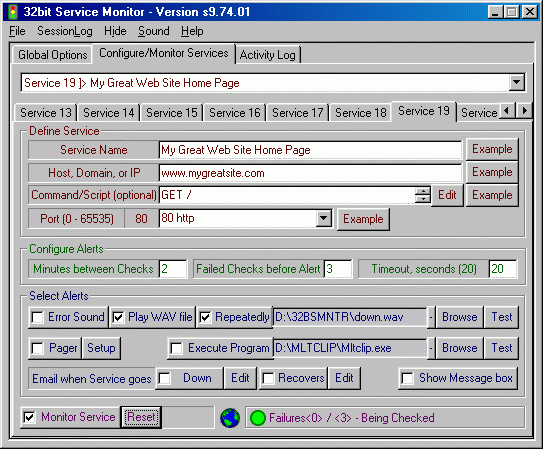Switch to the Global Options tab
Viewport: 543px width, 449px height.
click(53, 55)
